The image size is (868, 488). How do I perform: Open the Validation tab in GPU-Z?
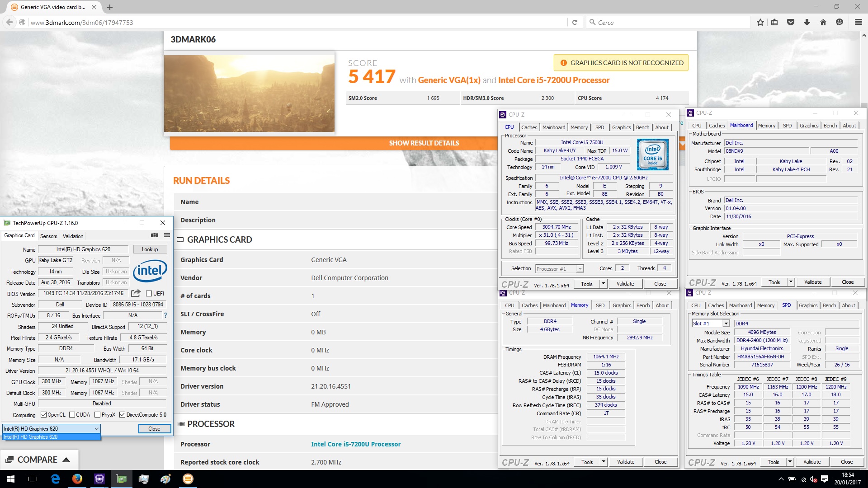tap(73, 236)
